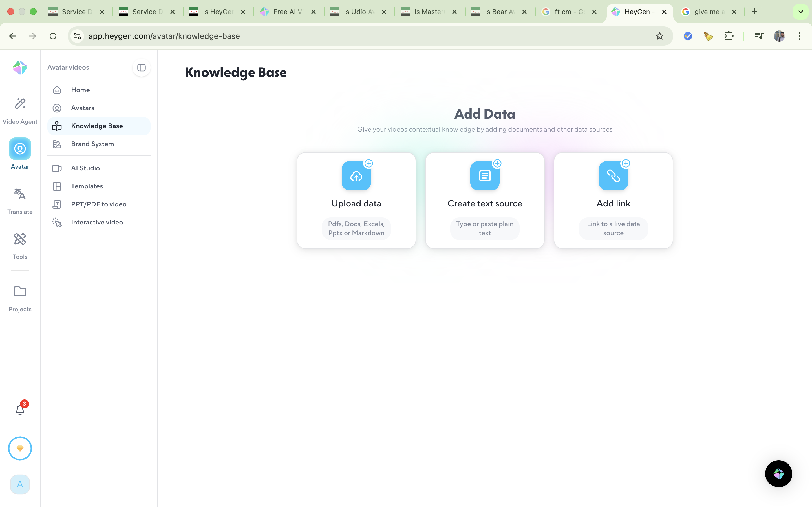
Task: Open the tab search dropdown arrow
Action: coord(800,12)
